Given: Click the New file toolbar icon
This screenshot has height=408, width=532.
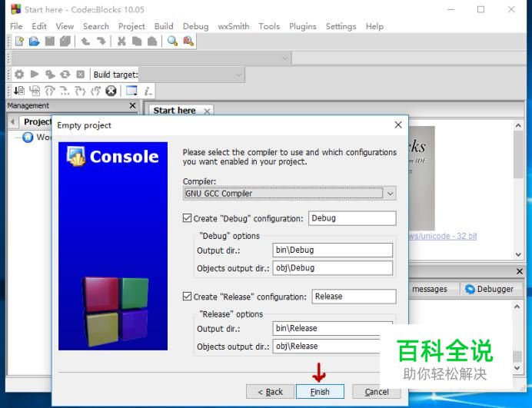Looking at the screenshot, I should coord(19,41).
